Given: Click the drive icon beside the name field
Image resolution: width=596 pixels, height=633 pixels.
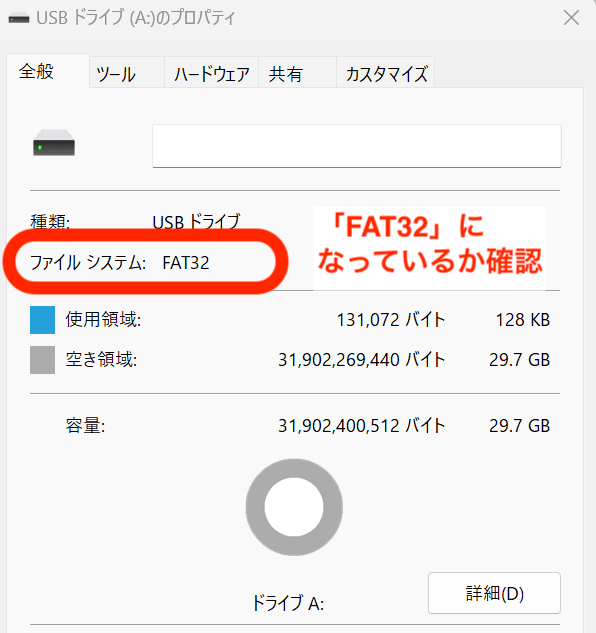Looking at the screenshot, I should [x=54, y=143].
